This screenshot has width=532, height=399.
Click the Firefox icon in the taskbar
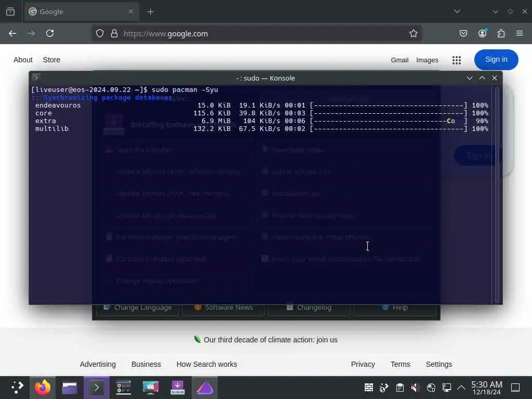43,388
